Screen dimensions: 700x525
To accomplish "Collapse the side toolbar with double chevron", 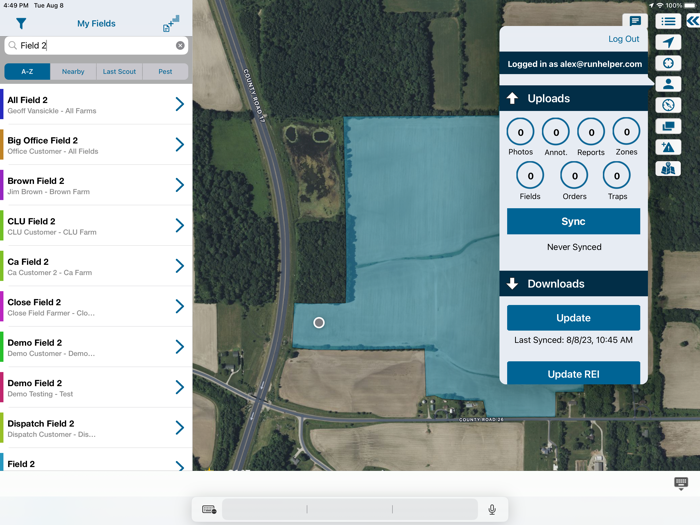I will point(693,21).
